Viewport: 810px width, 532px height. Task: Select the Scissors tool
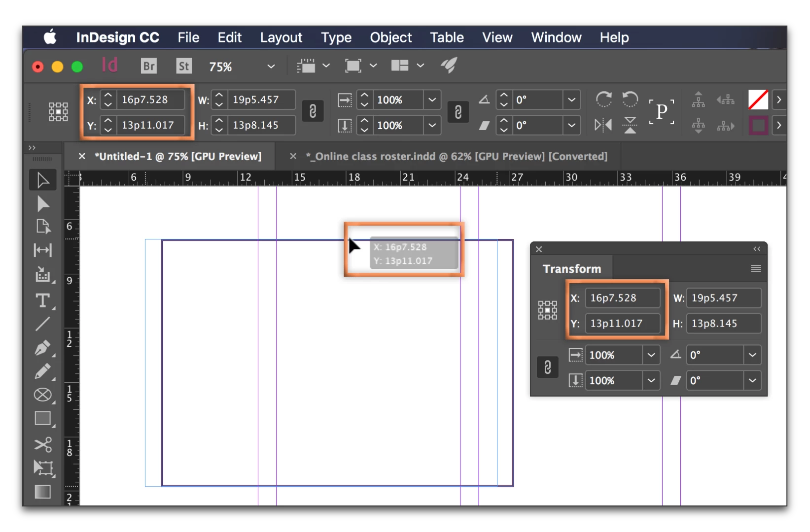43,445
